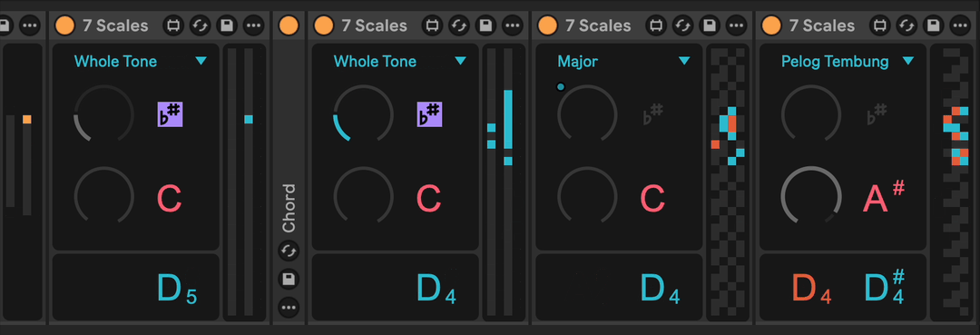Select 7 Scales title of Whole Tone D5 device
Image resolution: width=980 pixels, height=335 pixels.
pyautogui.click(x=115, y=25)
